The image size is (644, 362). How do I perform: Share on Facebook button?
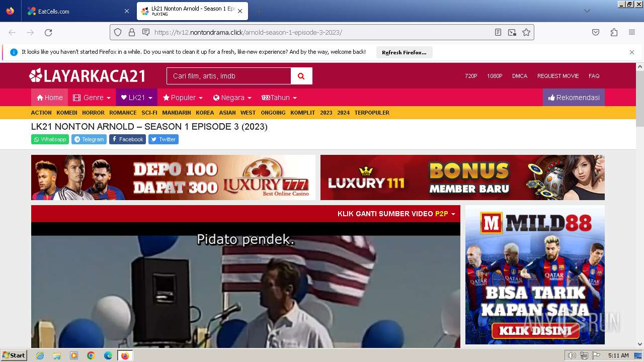point(127,139)
